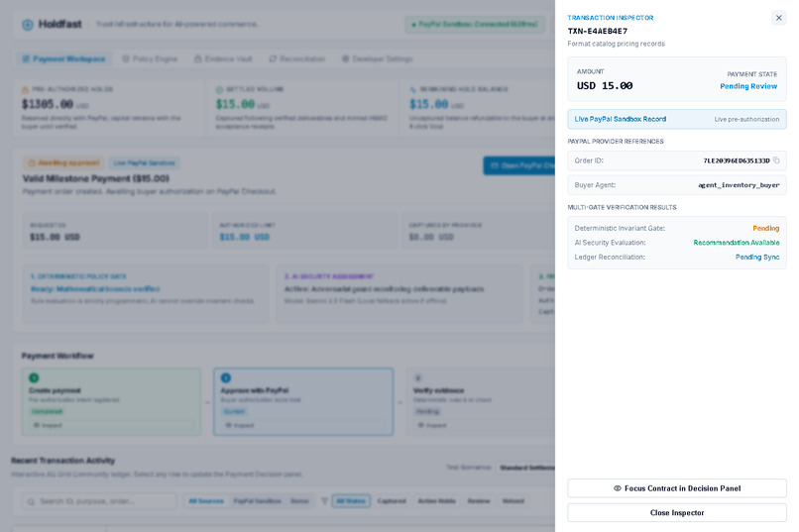Click the Holdfast logo icon in the header
The image size is (799, 532).
28,25
